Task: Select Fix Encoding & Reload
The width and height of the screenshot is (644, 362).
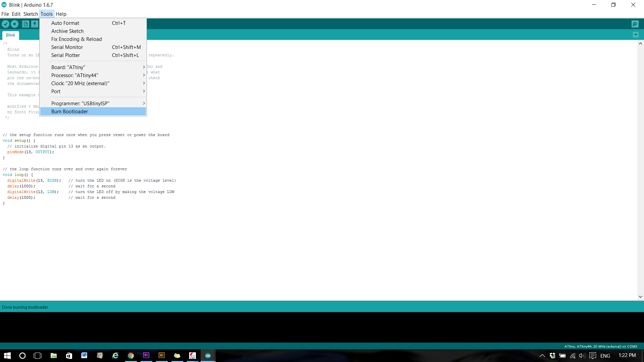Action: click(93, 39)
